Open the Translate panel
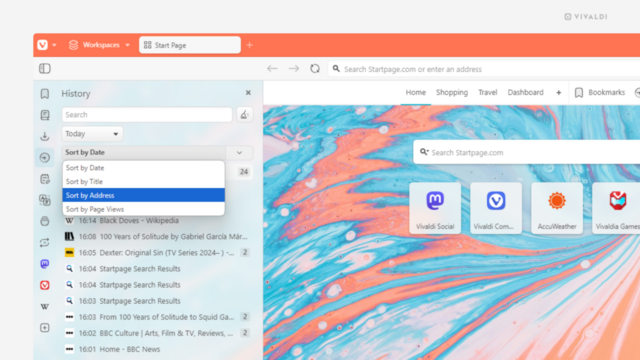 [x=45, y=200]
